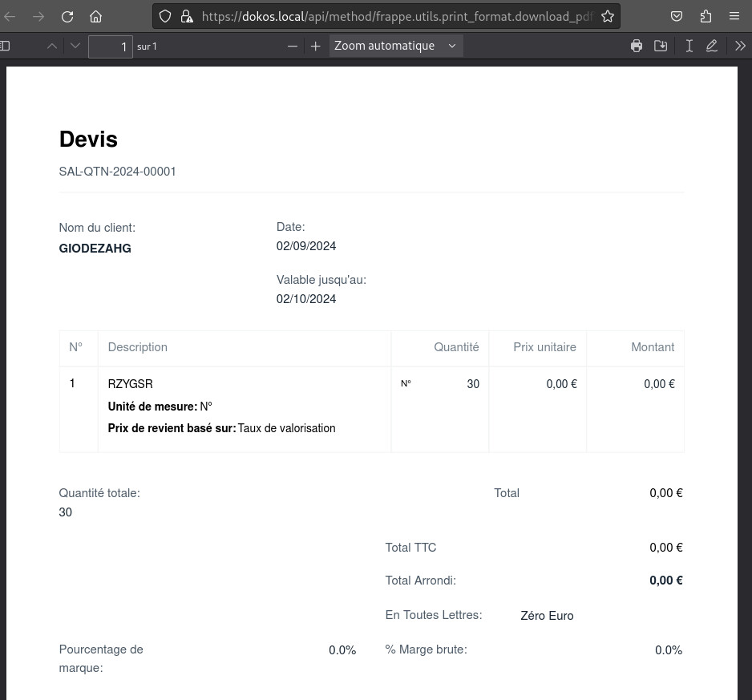Bookmark this page with the star icon

pos(607,17)
